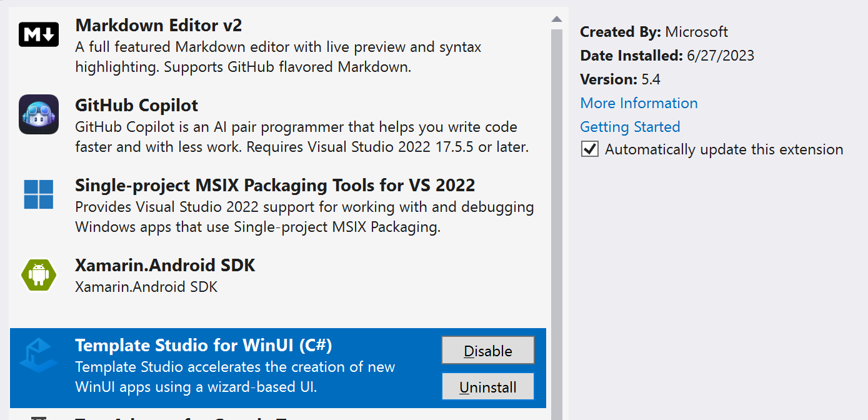The width and height of the screenshot is (868, 420).
Task: Click the Single-project MSIX Packaging Tools icon
Action: (39, 195)
